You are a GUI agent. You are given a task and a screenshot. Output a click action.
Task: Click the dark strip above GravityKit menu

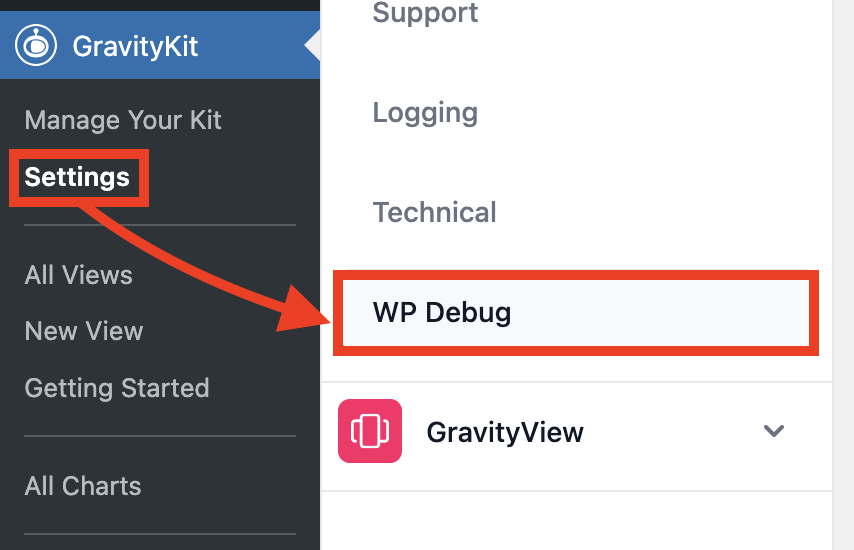click(x=160, y=5)
